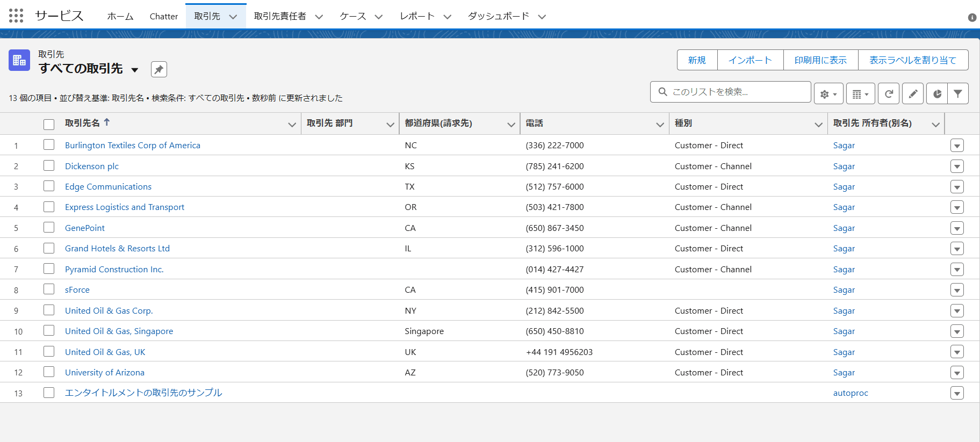
Task: Open row actions for Burlington Textiles
Action: [x=957, y=146]
